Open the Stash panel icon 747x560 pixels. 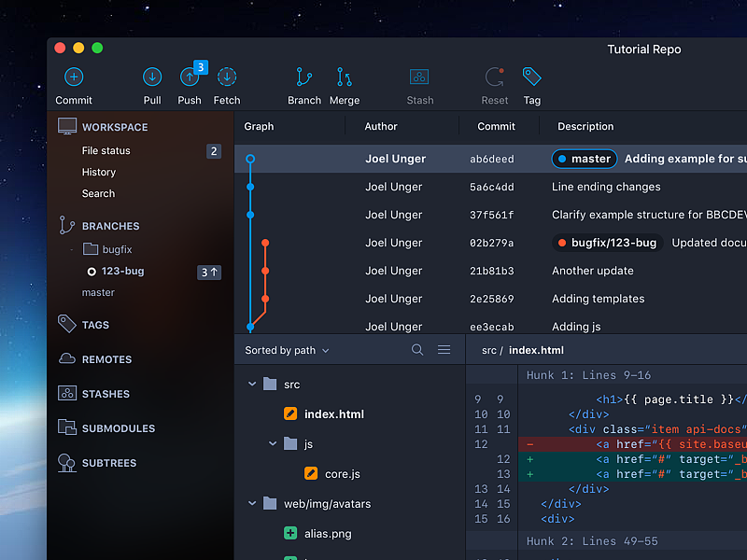coord(419,78)
